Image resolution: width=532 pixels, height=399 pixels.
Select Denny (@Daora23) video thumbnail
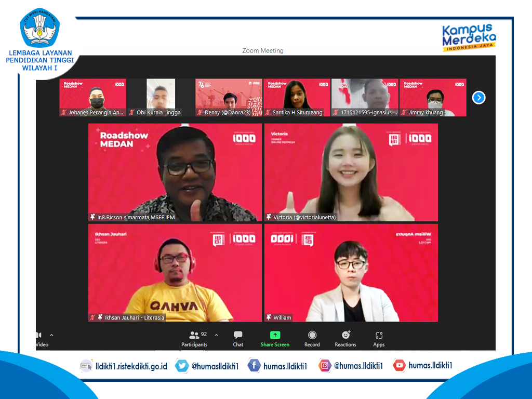pyautogui.click(x=229, y=98)
